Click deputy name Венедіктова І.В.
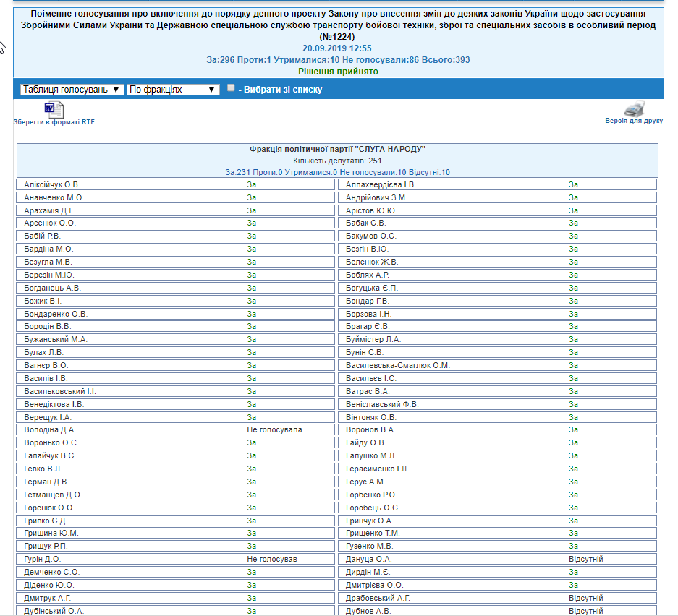Viewport: 678px width, 616px height. [x=54, y=404]
